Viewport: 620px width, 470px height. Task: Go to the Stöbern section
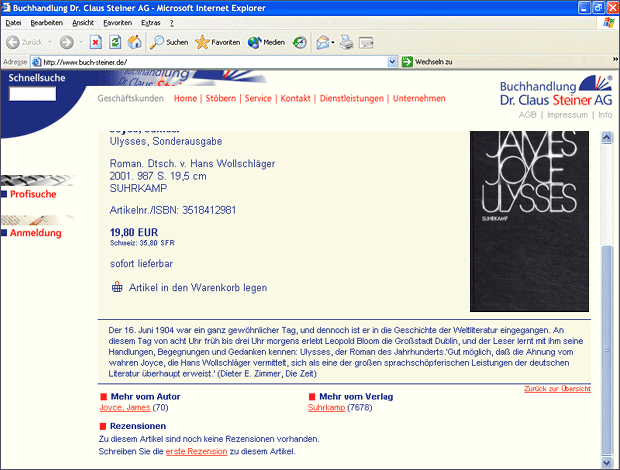coord(221,98)
